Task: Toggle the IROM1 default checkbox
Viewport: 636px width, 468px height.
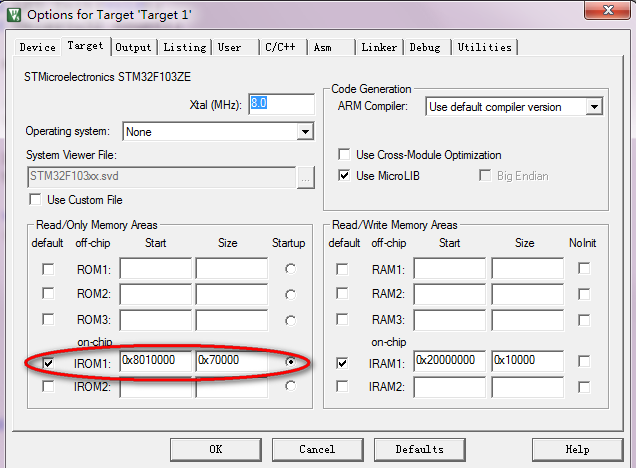Action: click(x=48, y=363)
